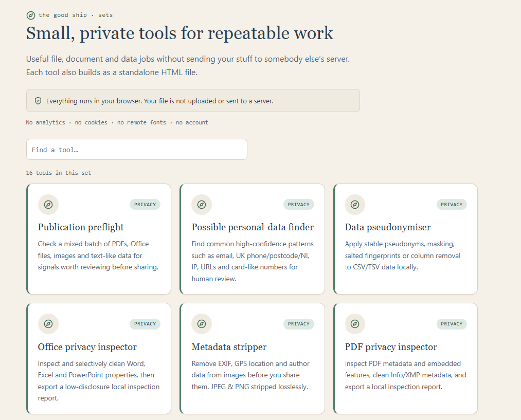Click the 'Inspect PDF metadata and embedded' description

coord(405,375)
